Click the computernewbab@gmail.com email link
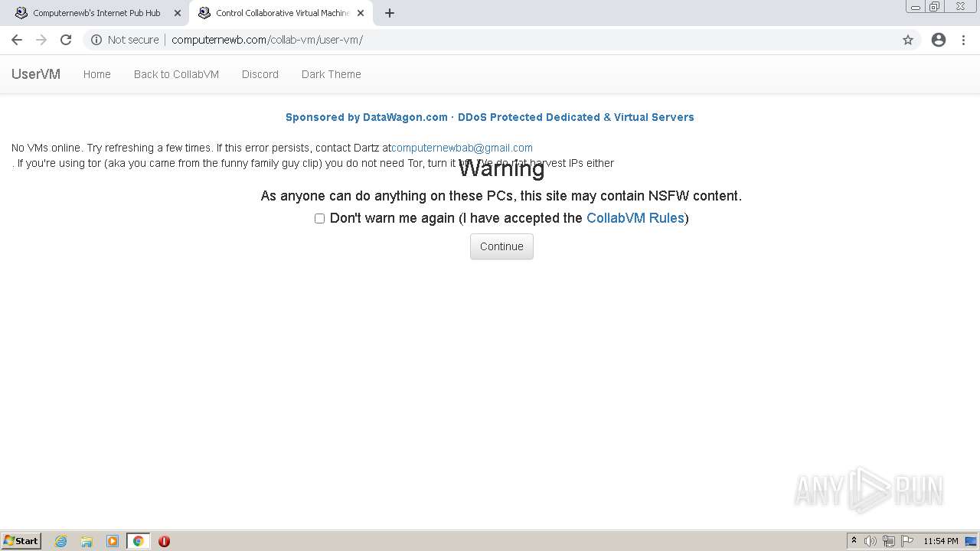The width and height of the screenshot is (980, 551). point(462,148)
